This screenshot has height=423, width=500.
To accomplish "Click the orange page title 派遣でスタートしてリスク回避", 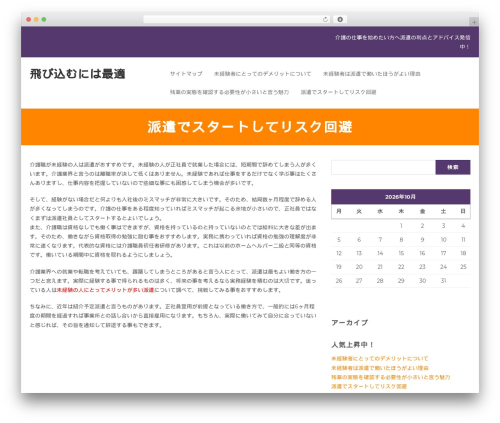I will [250, 127].
